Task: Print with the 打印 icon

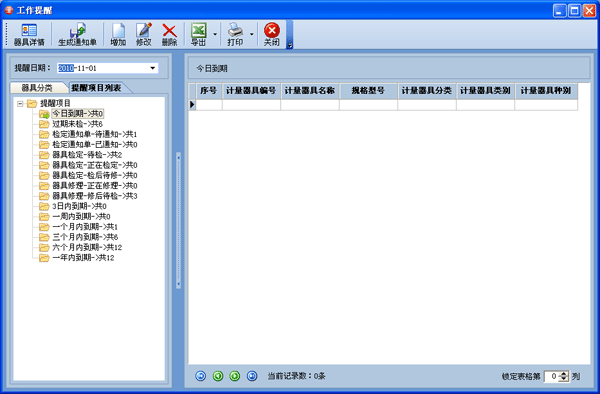Action: click(x=235, y=34)
